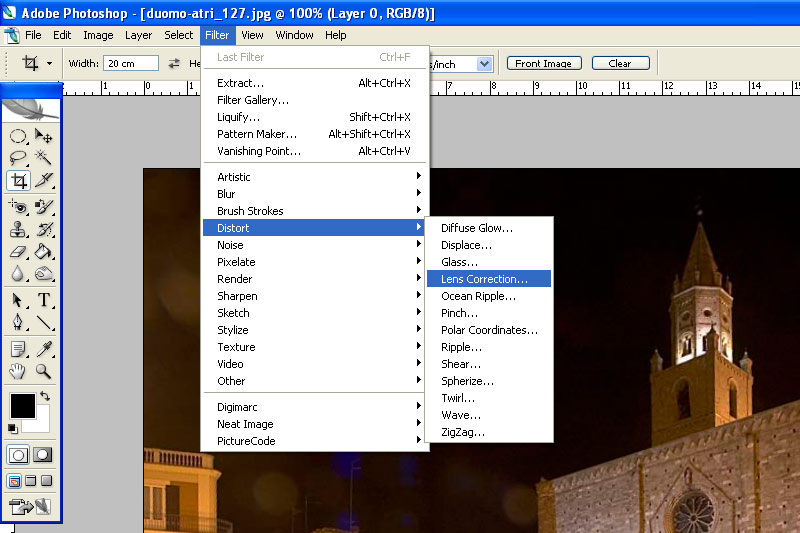The image size is (800, 533).
Task: Select the Magic Wand tool
Action: point(44,158)
